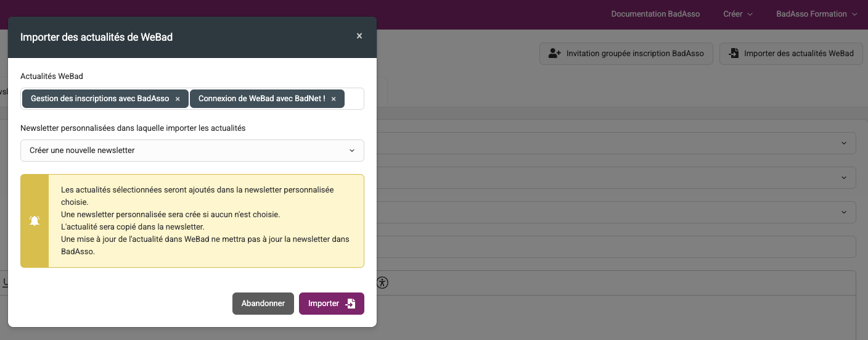Screen dimensions: 868x340
Task: Open the "Créer une nouvelle newsletter" dropdown
Action: [192, 151]
